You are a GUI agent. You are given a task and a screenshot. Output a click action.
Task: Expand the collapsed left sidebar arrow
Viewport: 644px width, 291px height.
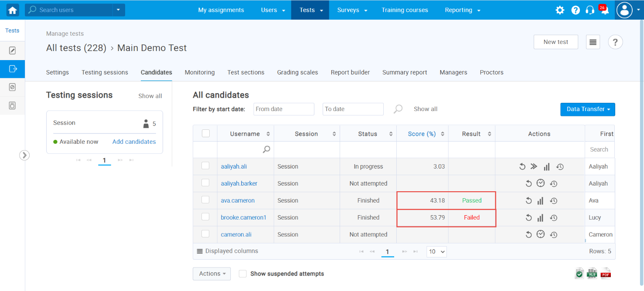(x=24, y=155)
